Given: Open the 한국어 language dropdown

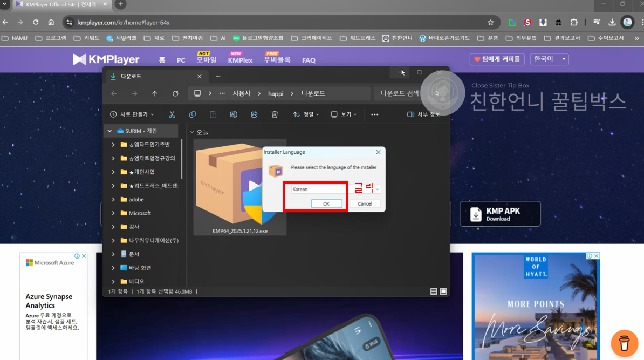Looking at the screenshot, I should point(549,59).
